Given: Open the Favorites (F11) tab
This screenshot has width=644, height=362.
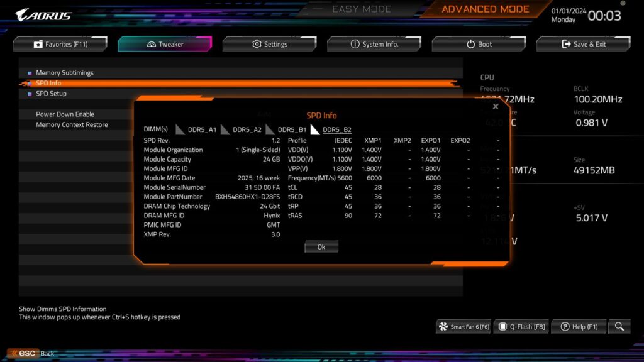Looking at the screenshot, I should pos(60,44).
